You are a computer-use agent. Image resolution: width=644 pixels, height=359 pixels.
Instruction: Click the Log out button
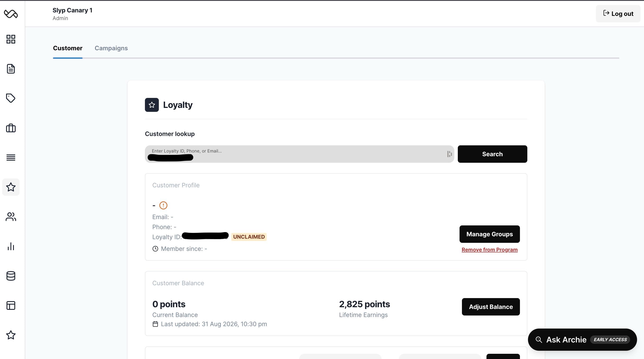pos(618,14)
